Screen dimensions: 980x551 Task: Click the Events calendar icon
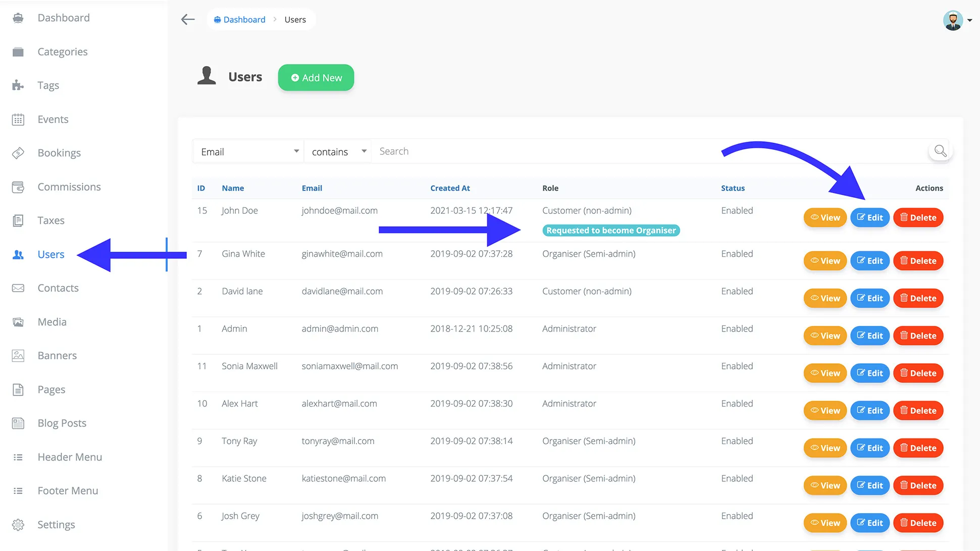(18, 120)
